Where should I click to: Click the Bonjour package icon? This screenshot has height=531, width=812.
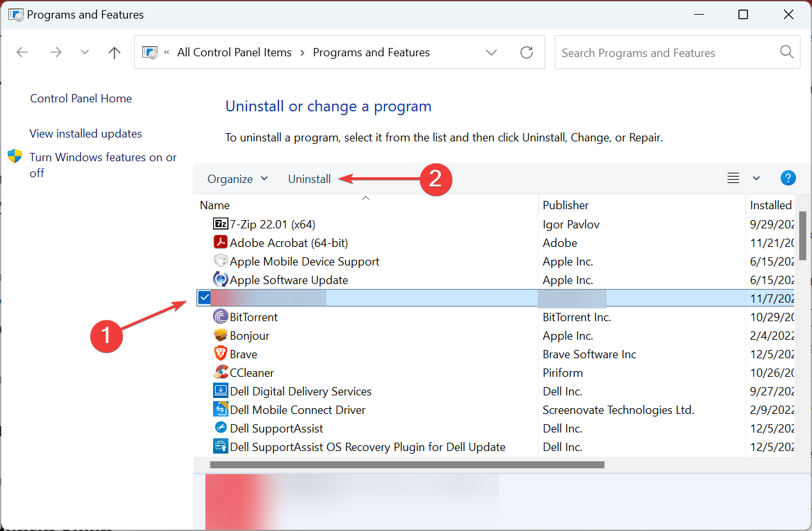tap(220, 335)
